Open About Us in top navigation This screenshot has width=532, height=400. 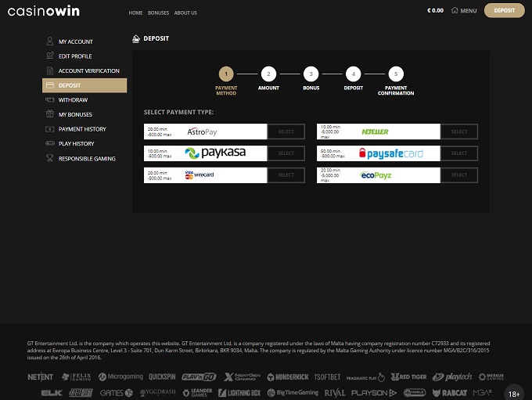pyautogui.click(x=185, y=13)
